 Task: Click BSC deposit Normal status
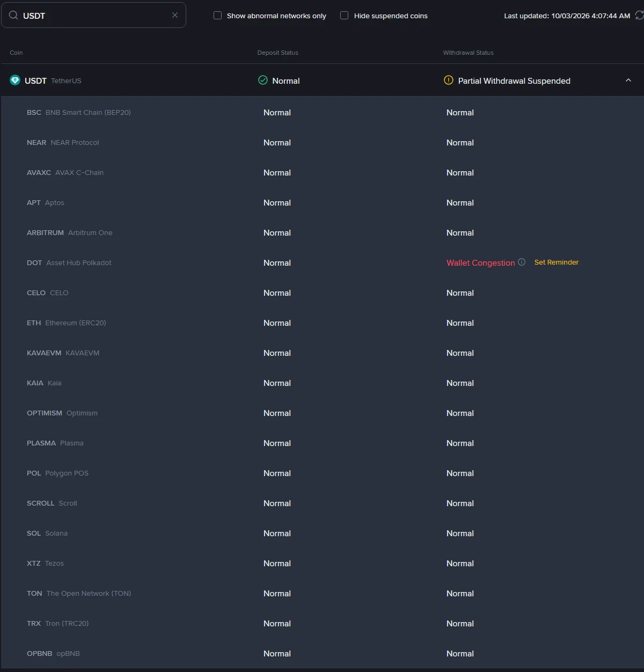[x=277, y=113]
